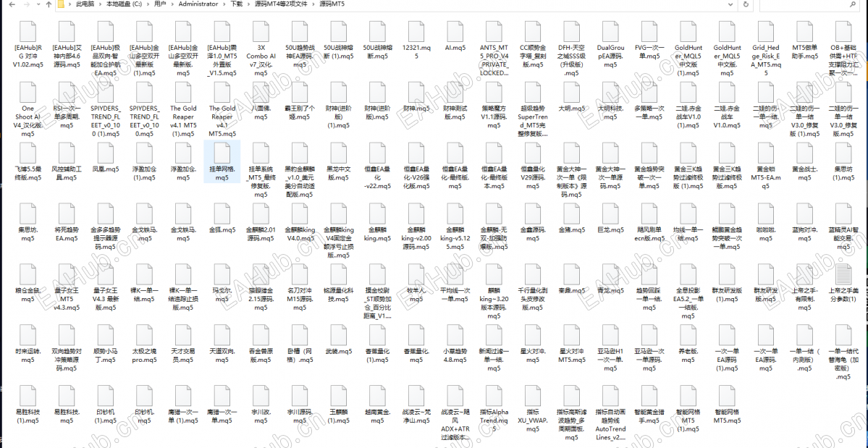Screen dimensions: 868x448
Task: Select the file name 霸王别了个姬.mq5
Action: tap(300, 114)
